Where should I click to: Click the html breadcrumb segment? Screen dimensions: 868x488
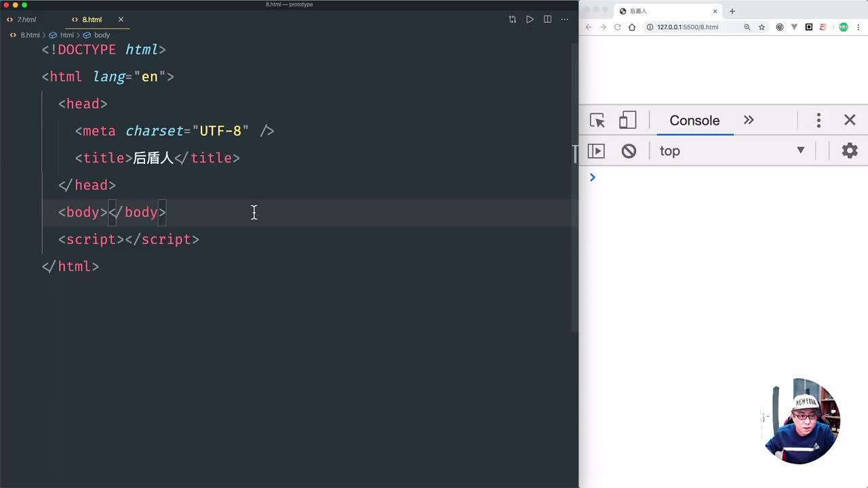click(x=66, y=35)
